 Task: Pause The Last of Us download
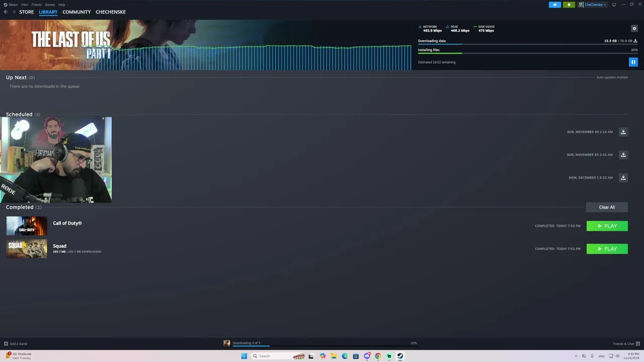(633, 62)
